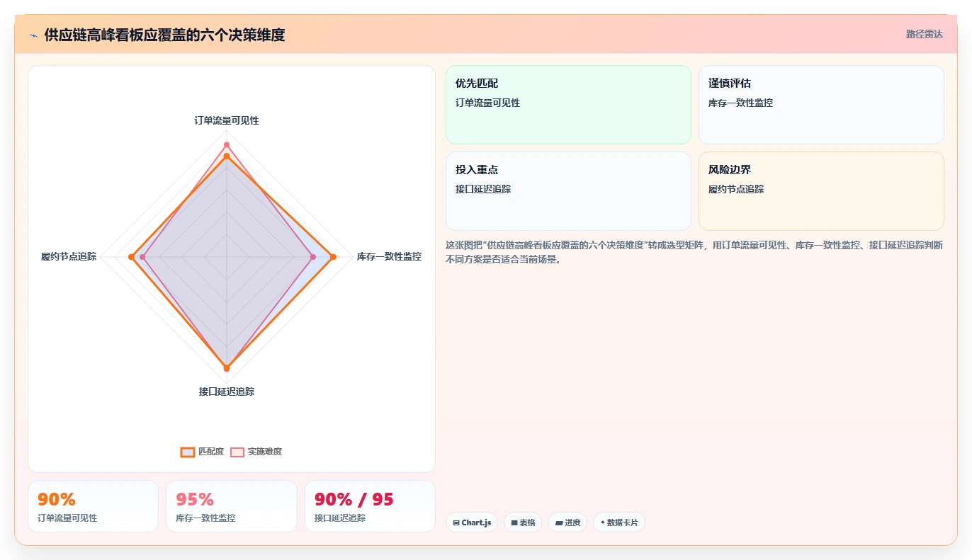This screenshot has width=972, height=560.
Task: Click the 90% 订单流量可见性 stat card
Action: coord(93,506)
